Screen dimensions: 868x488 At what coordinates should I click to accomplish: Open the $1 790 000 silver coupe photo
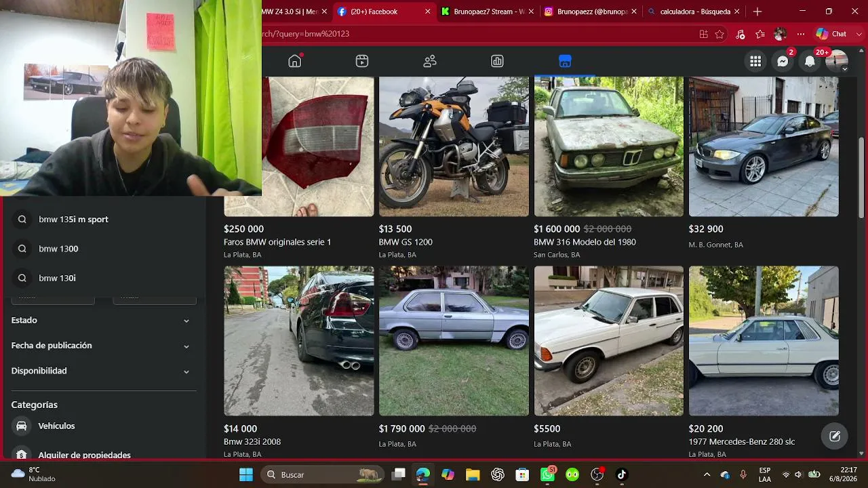454,341
